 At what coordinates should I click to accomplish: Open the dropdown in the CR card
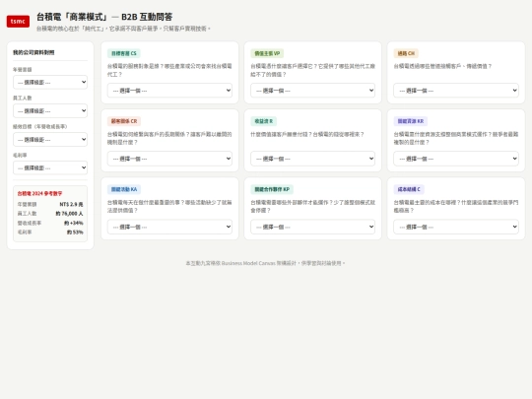169,159
